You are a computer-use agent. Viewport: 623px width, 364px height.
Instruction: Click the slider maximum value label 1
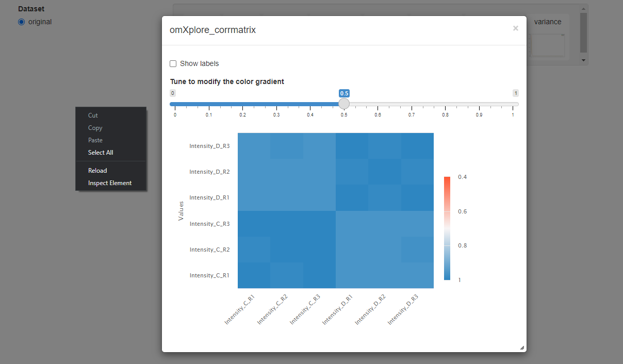point(516,93)
